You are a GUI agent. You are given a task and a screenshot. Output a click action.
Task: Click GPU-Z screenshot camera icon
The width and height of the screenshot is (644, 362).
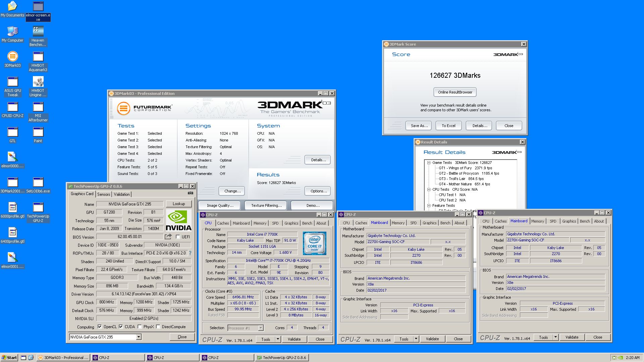pos(190,193)
